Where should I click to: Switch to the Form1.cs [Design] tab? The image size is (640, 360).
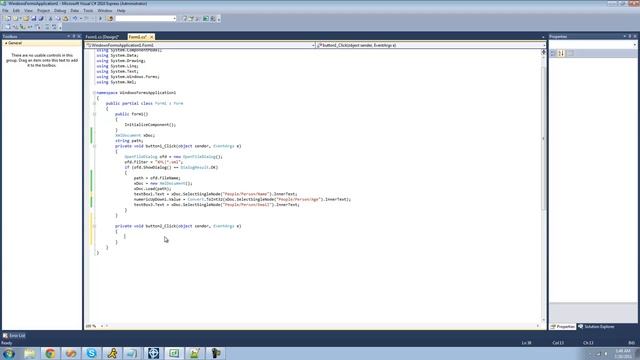click(102, 37)
